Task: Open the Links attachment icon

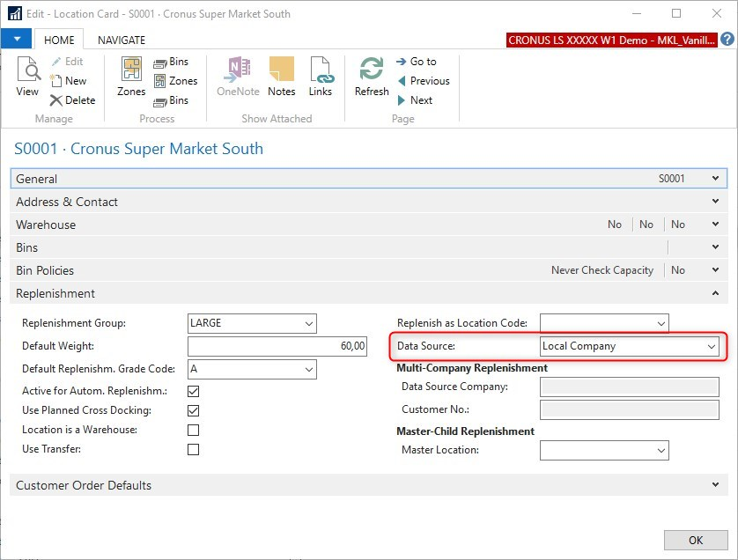Action: [320, 77]
